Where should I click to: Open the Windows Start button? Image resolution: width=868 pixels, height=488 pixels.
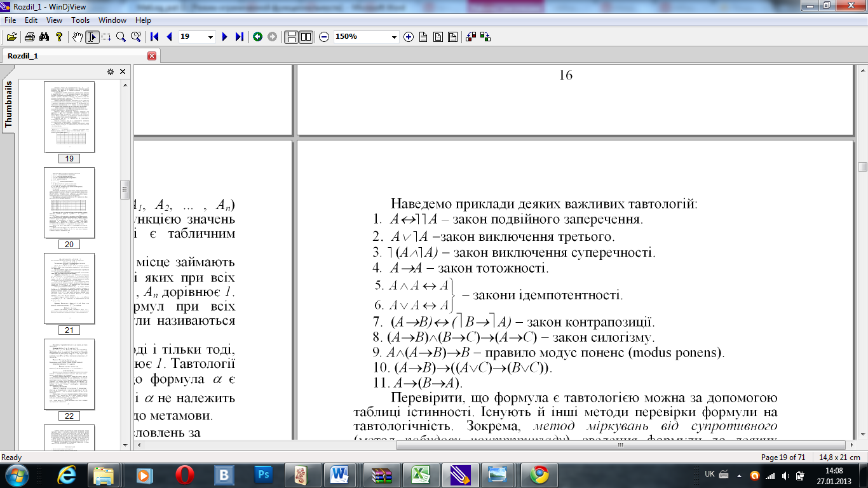pos(15,475)
